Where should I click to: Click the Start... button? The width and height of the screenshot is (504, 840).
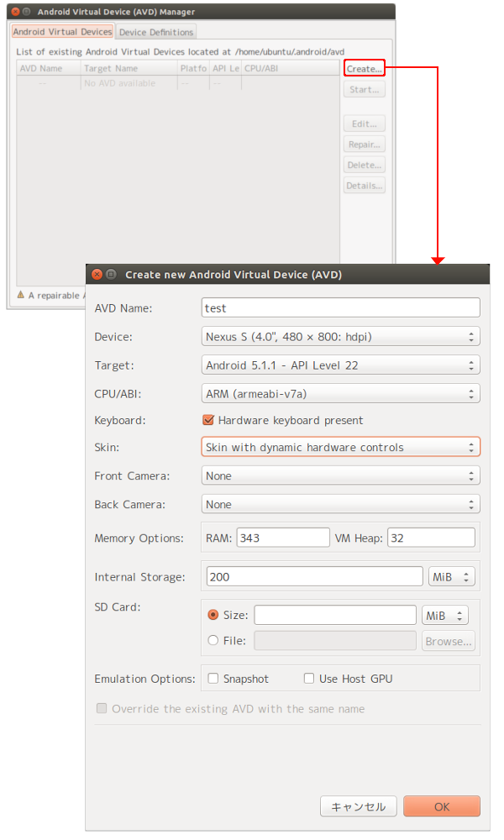365,90
